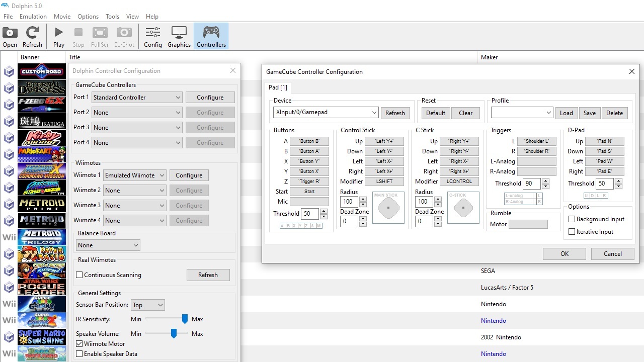Open the Balance Board dropdown
Image resolution: width=644 pixels, height=362 pixels.
108,245
